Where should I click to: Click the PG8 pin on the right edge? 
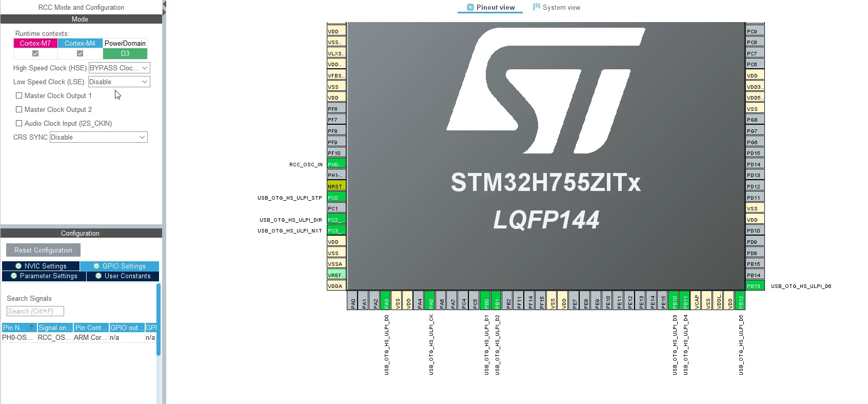pos(755,120)
